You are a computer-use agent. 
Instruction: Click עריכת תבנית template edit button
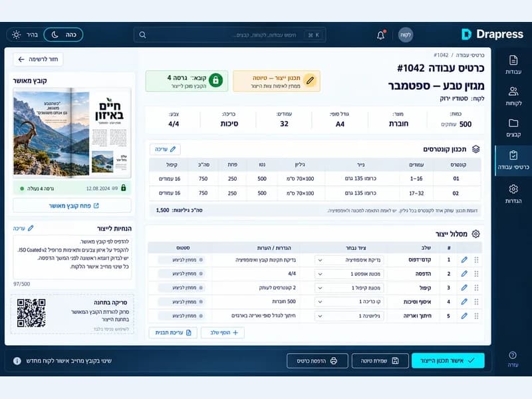pyautogui.click(x=173, y=332)
